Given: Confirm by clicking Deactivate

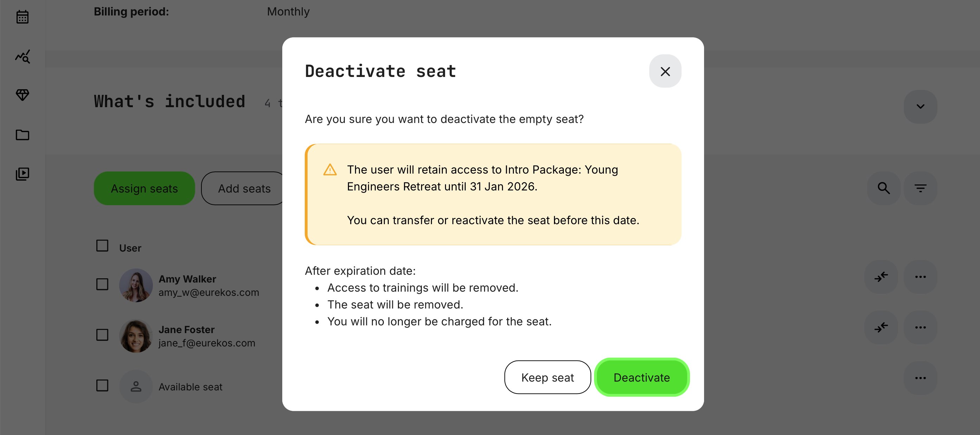Looking at the screenshot, I should click(x=641, y=377).
